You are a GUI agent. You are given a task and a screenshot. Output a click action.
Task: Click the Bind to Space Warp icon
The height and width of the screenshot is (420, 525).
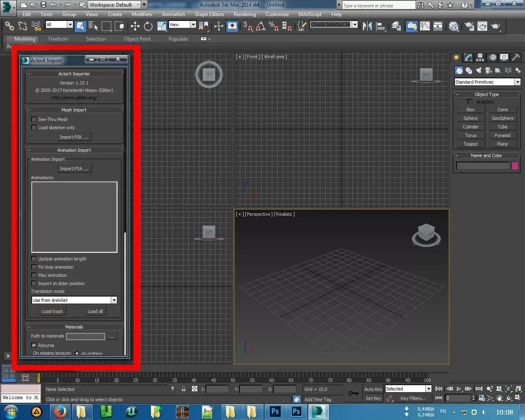pos(36,26)
